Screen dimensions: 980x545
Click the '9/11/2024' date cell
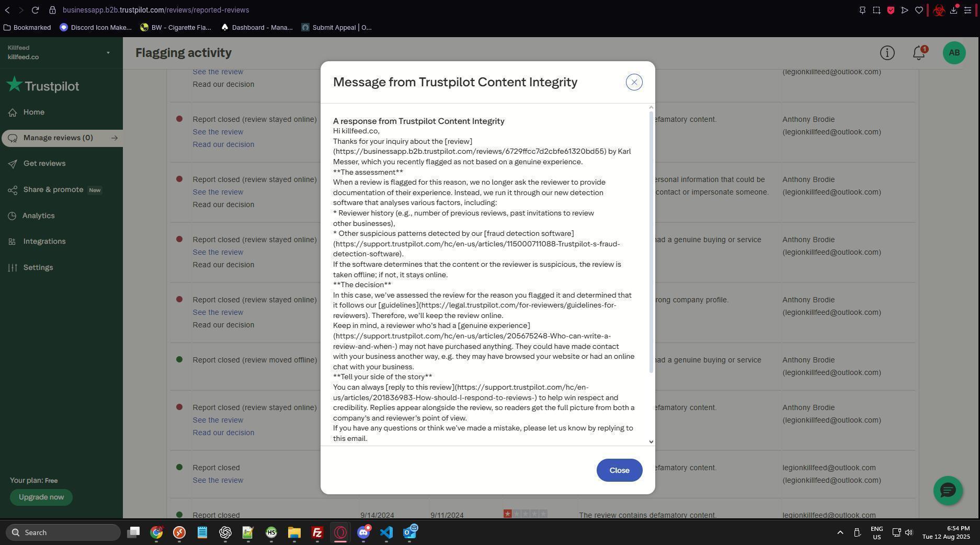[x=447, y=515]
